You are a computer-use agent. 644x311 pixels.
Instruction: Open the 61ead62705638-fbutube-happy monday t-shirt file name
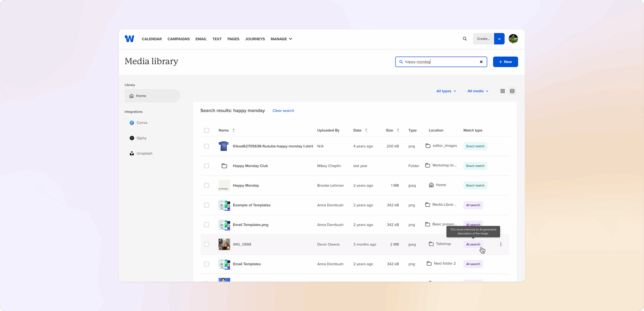click(273, 146)
